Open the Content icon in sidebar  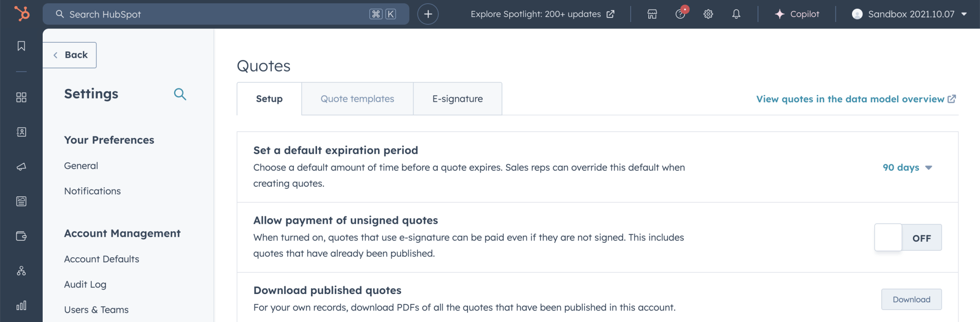click(x=21, y=201)
